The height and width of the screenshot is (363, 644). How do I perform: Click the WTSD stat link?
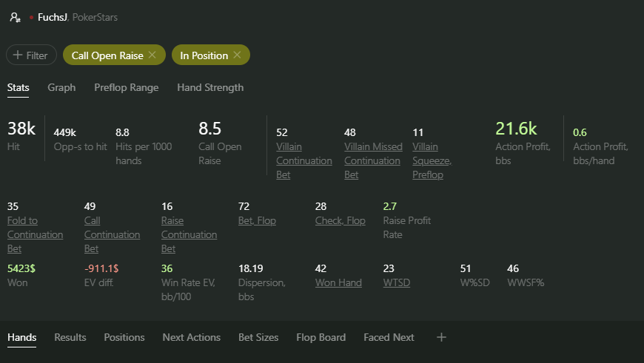[x=396, y=282]
